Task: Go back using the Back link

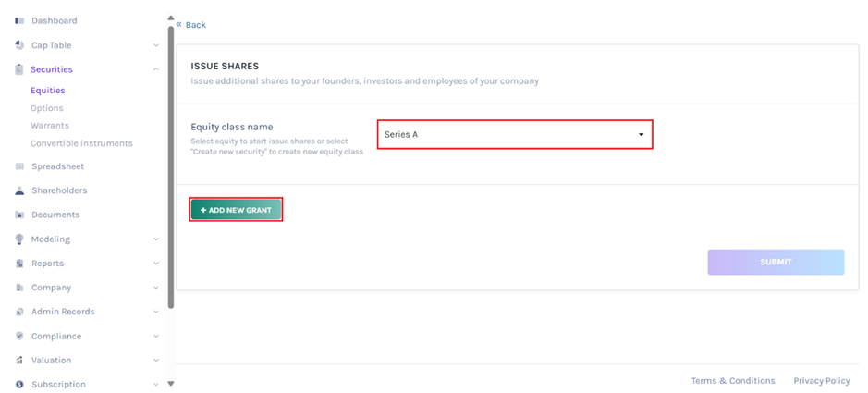Action: click(x=191, y=25)
